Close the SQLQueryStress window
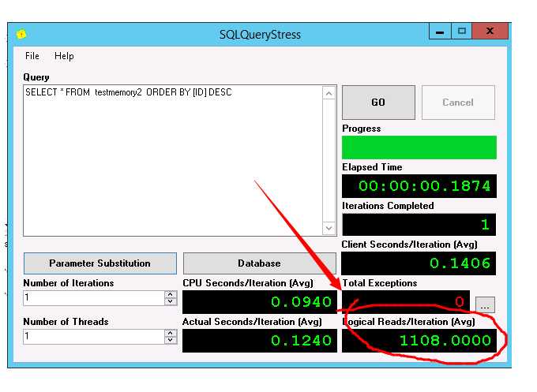This screenshot has height=392, width=537. click(490, 32)
